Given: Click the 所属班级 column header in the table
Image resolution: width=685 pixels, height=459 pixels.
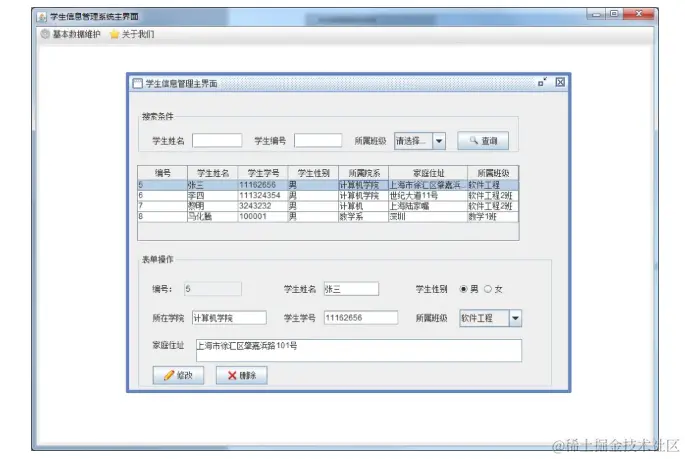Looking at the screenshot, I should click(493, 173).
